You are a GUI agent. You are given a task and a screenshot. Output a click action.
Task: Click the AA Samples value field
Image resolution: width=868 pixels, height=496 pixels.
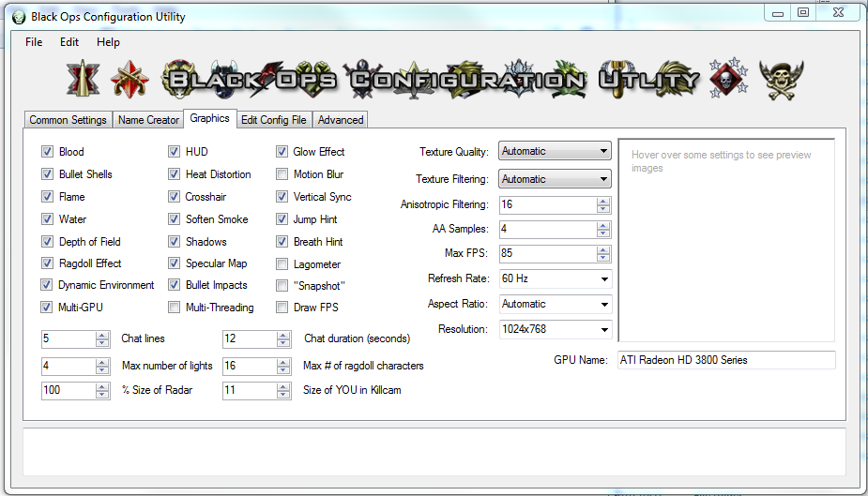(548, 229)
